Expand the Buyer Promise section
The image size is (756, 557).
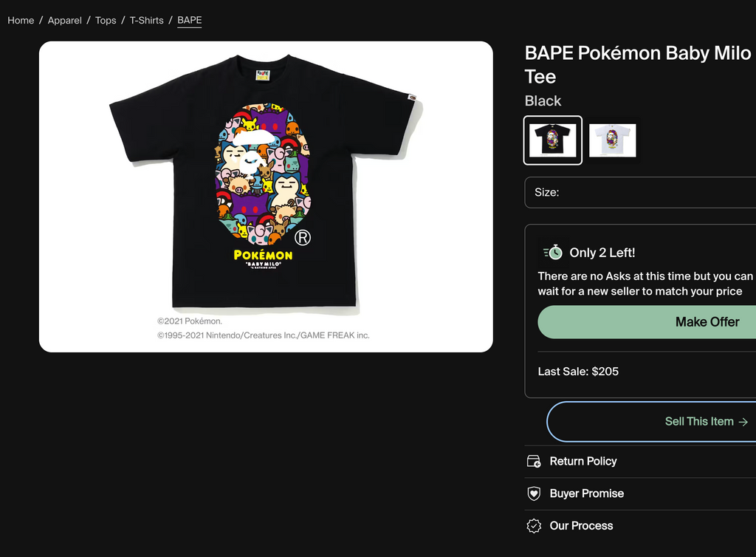pos(587,493)
